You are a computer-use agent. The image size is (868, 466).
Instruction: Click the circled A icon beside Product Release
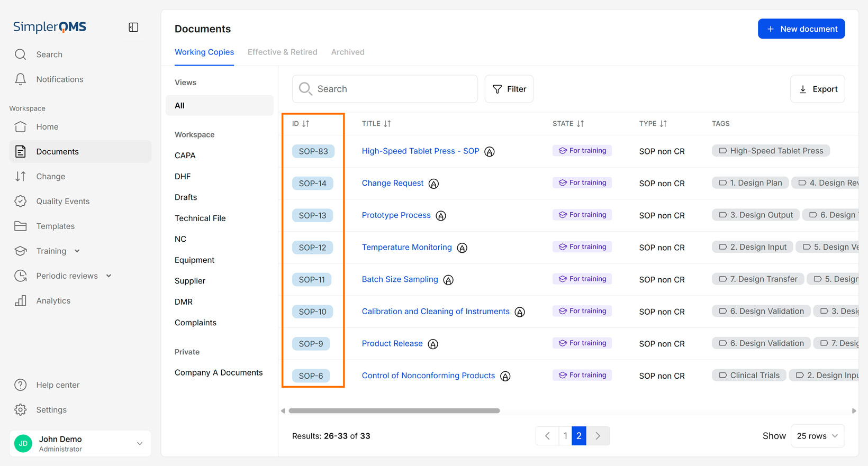(x=433, y=344)
